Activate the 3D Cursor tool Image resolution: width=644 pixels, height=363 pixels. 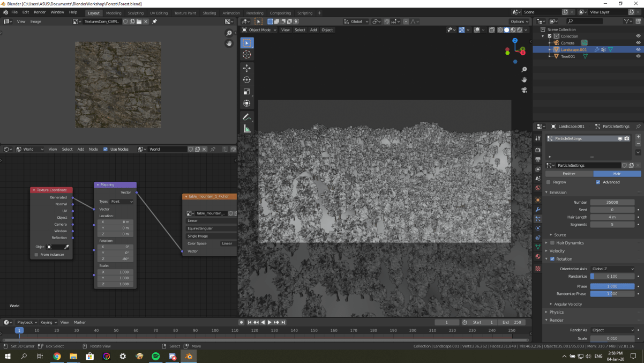point(246,55)
